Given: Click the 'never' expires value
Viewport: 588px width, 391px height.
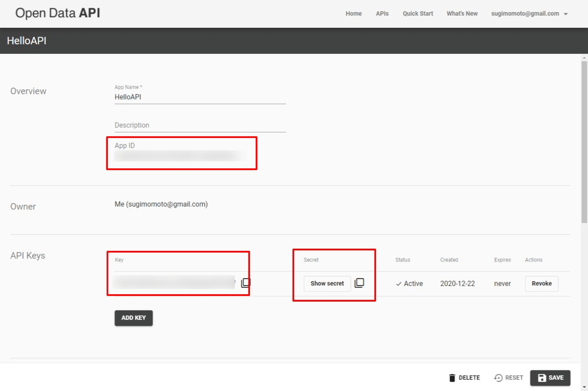Looking at the screenshot, I should (502, 284).
